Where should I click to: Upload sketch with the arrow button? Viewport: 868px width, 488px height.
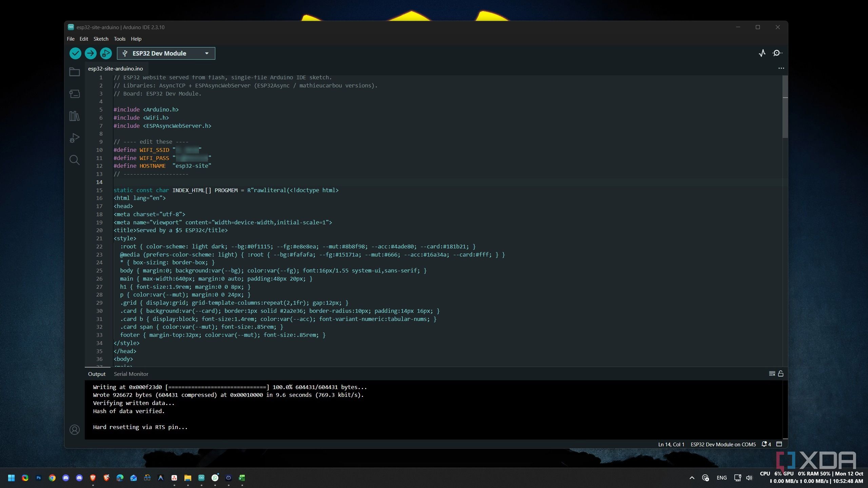pos(91,53)
